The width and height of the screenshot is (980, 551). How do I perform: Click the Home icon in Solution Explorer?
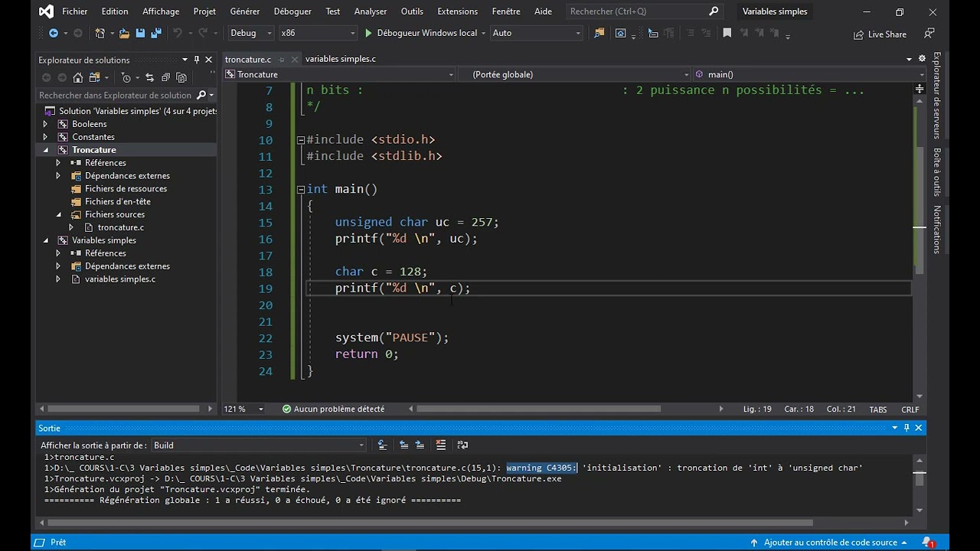(x=78, y=77)
